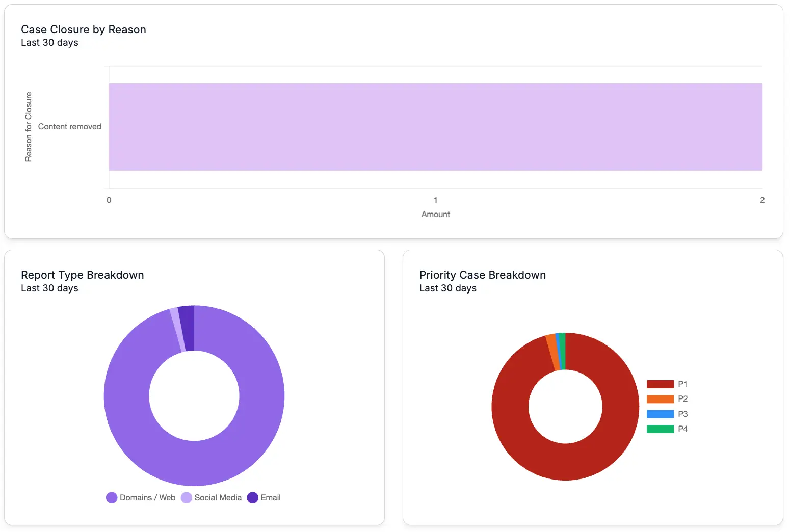The width and height of the screenshot is (790, 532).
Task: Click the Social Media legend circle
Action: (x=187, y=498)
